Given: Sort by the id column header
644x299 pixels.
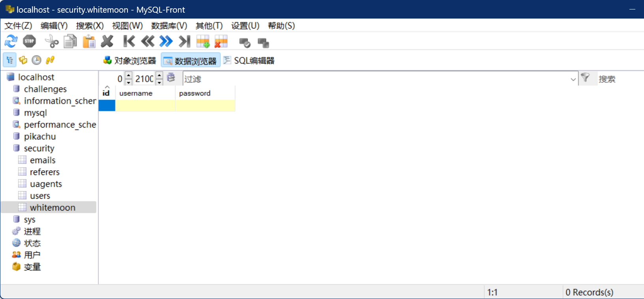Looking at the screenshot, I should coord(107,93).
